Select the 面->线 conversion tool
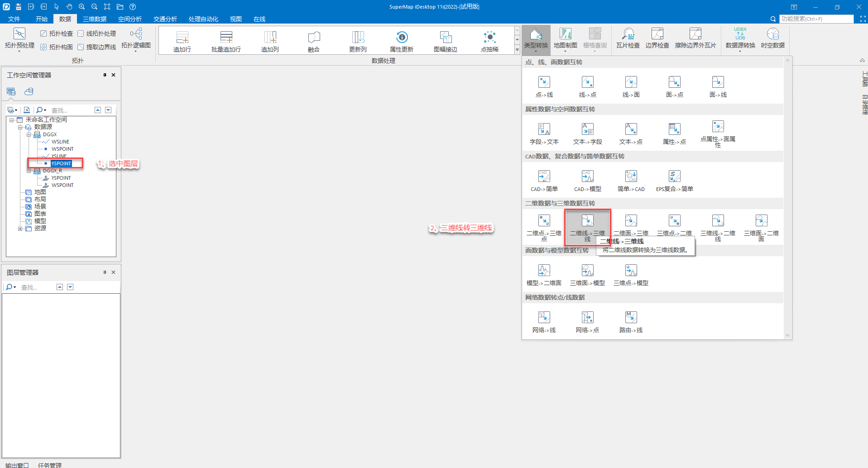The width and height of the screenshot is (868, 468). pyautogui.click(x=718, y=82)
